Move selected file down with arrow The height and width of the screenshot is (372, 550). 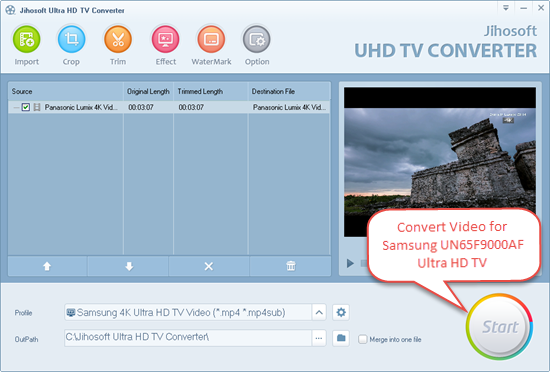129,266
